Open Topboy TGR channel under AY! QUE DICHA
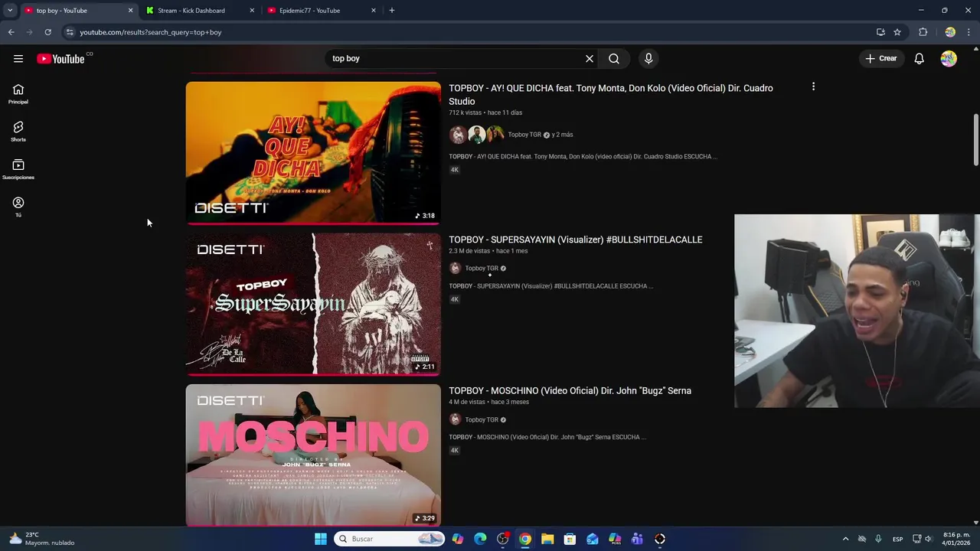Image resolution: width=980 pixels, height=551 pixels. [524, 135]
